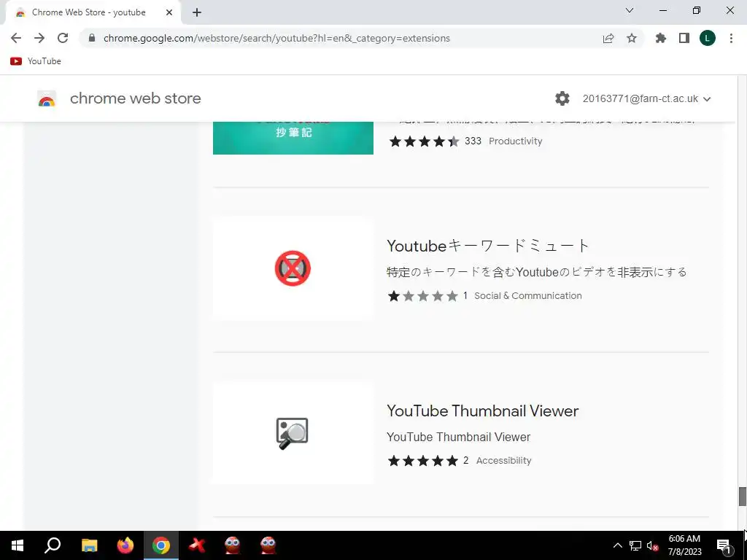Screen dimensions: 747x560
Task: Click the YouTube Thumbnail Viewer magnifier icon
Action: (292, 433)
